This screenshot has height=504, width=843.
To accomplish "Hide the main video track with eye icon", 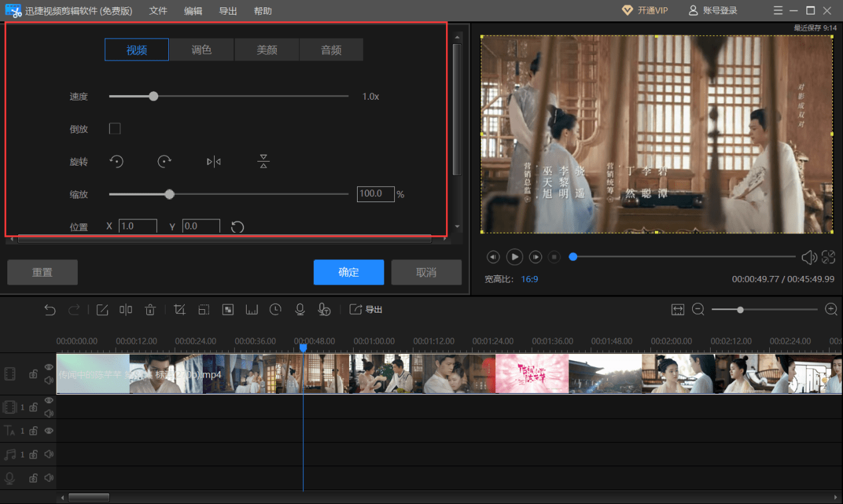I will pos(49,367).
